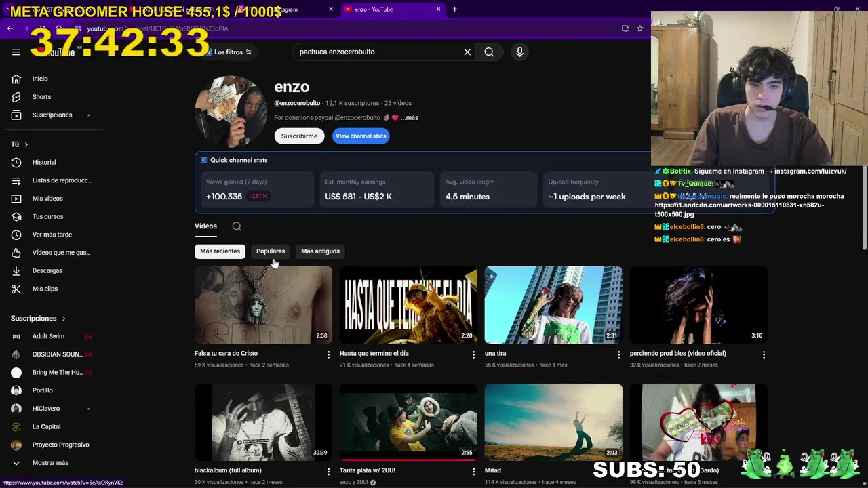The height and width of the screenshot is (488, 868).
Task: Click the Est. monthly earnings stat card
Action: [x=376, y=189]
